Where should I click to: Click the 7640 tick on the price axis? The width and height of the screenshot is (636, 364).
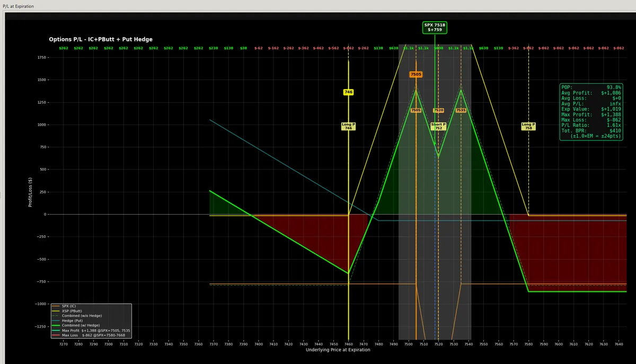pos(618,344)
